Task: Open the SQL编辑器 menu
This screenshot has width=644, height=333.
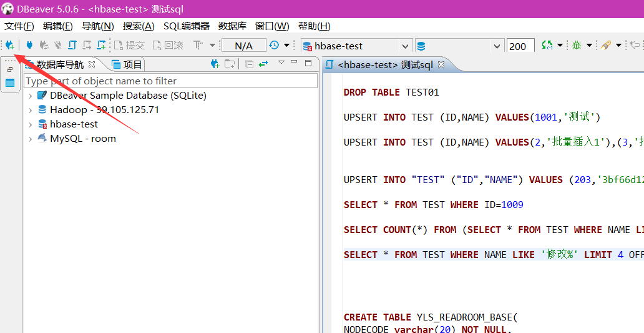Action: tap(186, 26)
